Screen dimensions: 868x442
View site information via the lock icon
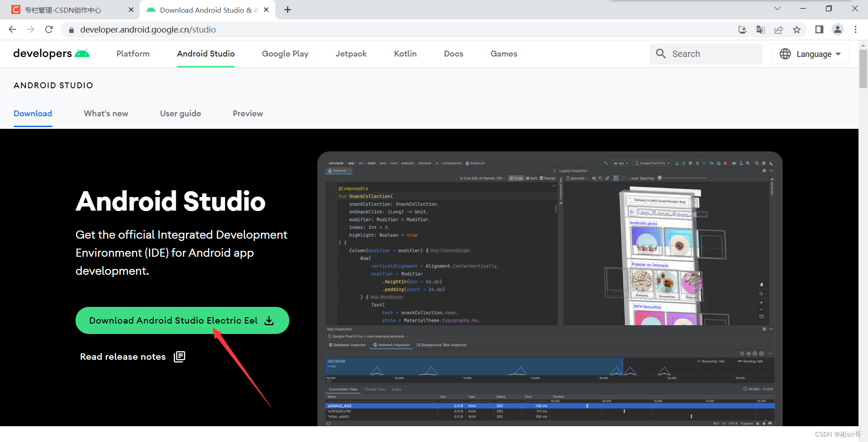coord(71,30)
